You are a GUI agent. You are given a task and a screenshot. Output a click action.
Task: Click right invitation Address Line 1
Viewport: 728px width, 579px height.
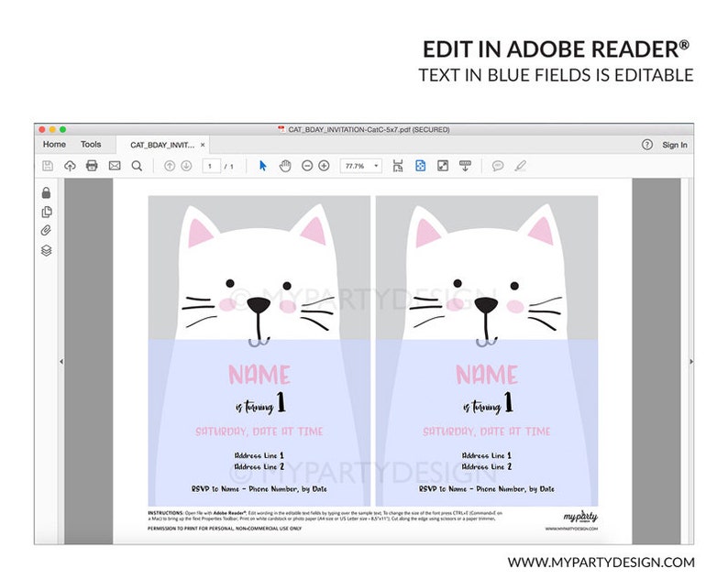click(487, 455)
